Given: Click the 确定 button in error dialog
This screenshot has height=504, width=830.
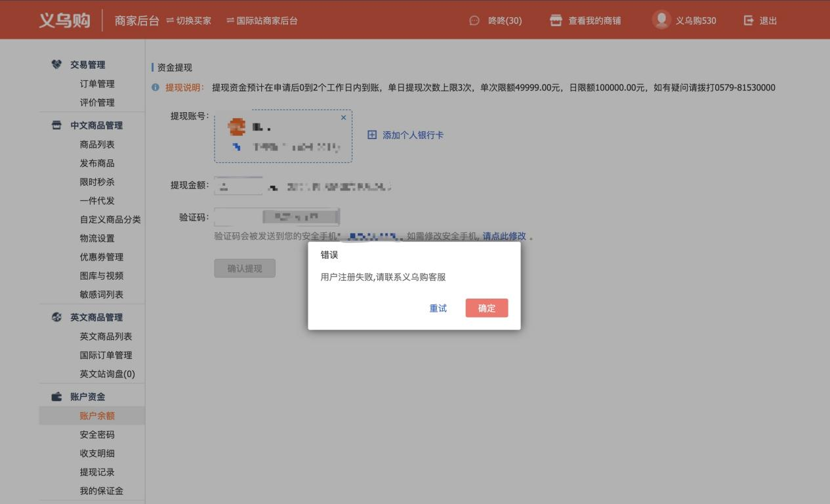Looking at the screenshot, I should click(x=486, y=308).
